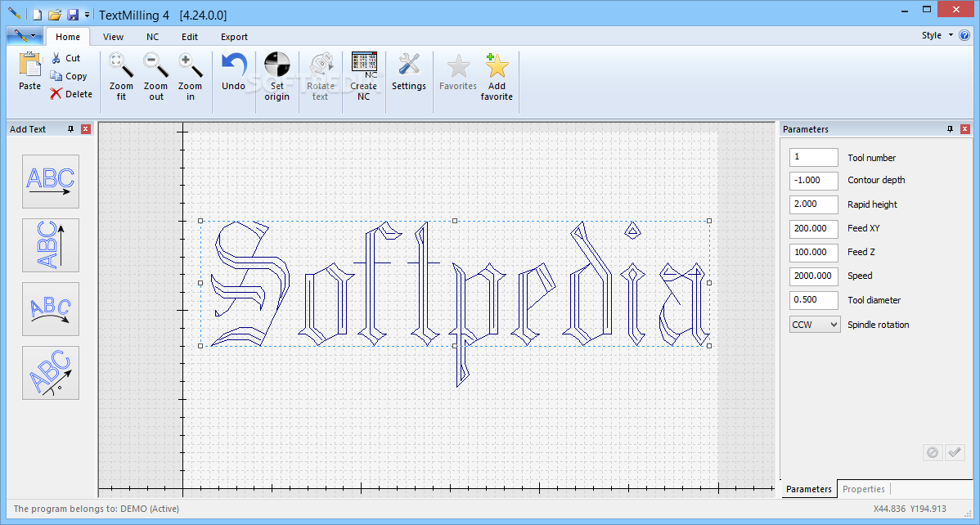Click the 'The program belongs to: DEMO' status text

tap(97, 509)
